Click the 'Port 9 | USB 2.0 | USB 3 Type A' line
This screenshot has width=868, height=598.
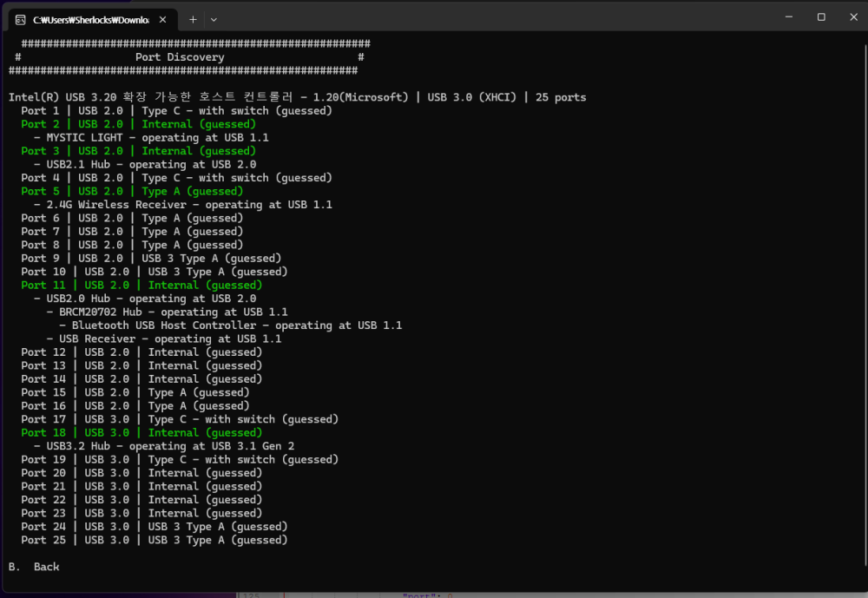pos(151,259)
